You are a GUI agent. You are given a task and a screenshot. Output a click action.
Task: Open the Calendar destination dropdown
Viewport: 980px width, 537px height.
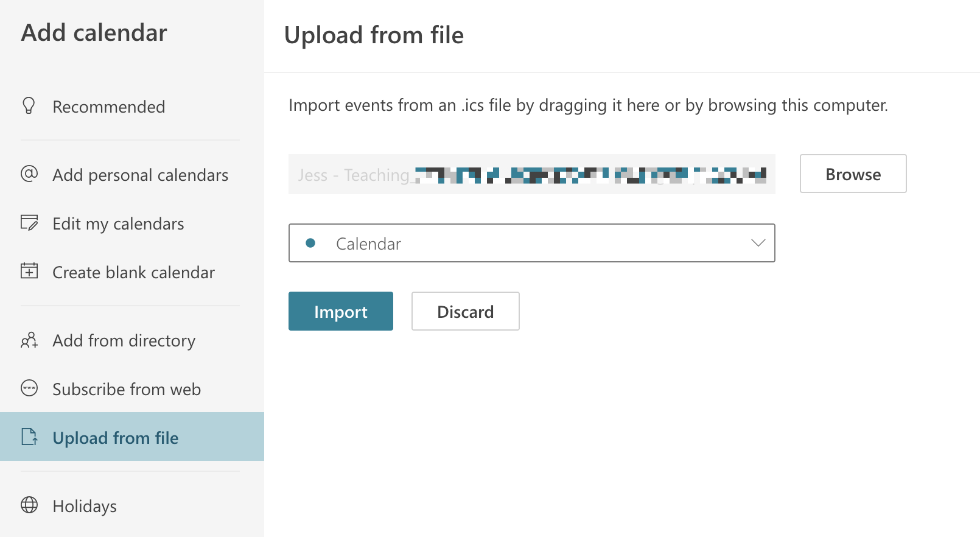(531, 243)
